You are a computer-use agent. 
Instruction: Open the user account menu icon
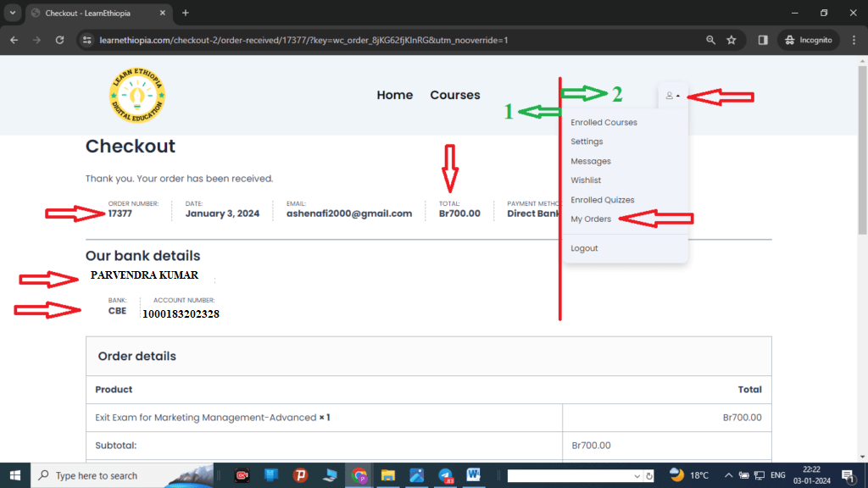(x=672, y=96)
